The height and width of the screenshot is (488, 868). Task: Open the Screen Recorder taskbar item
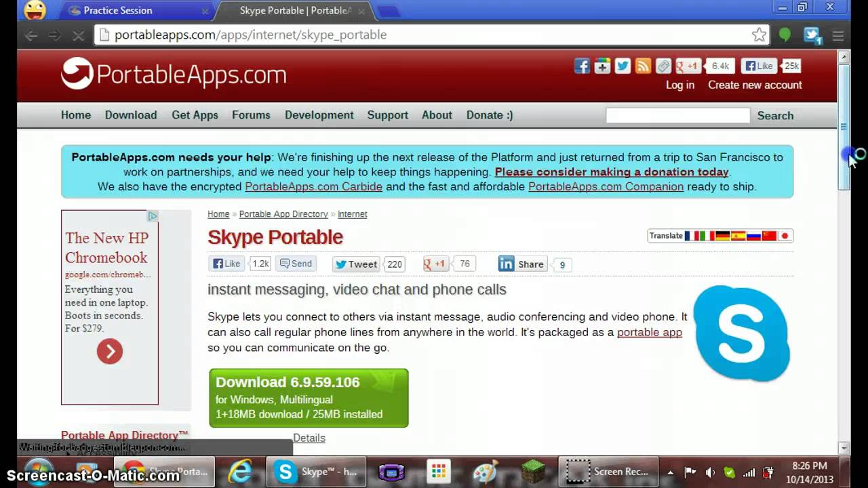[608, 472]
